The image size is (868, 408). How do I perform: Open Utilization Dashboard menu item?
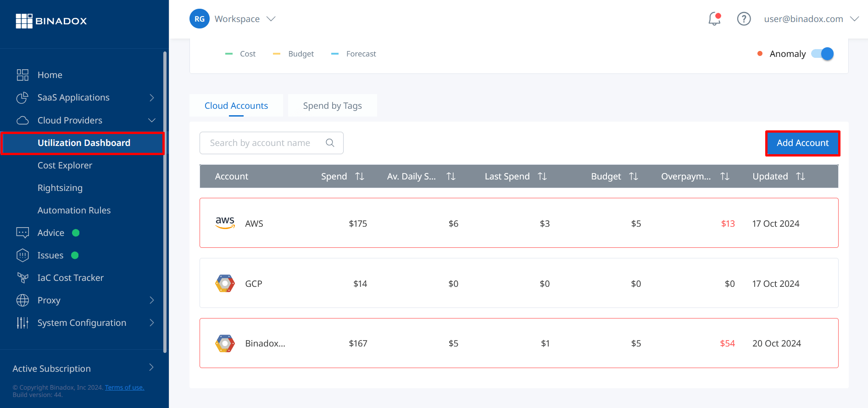click(83, 143)
